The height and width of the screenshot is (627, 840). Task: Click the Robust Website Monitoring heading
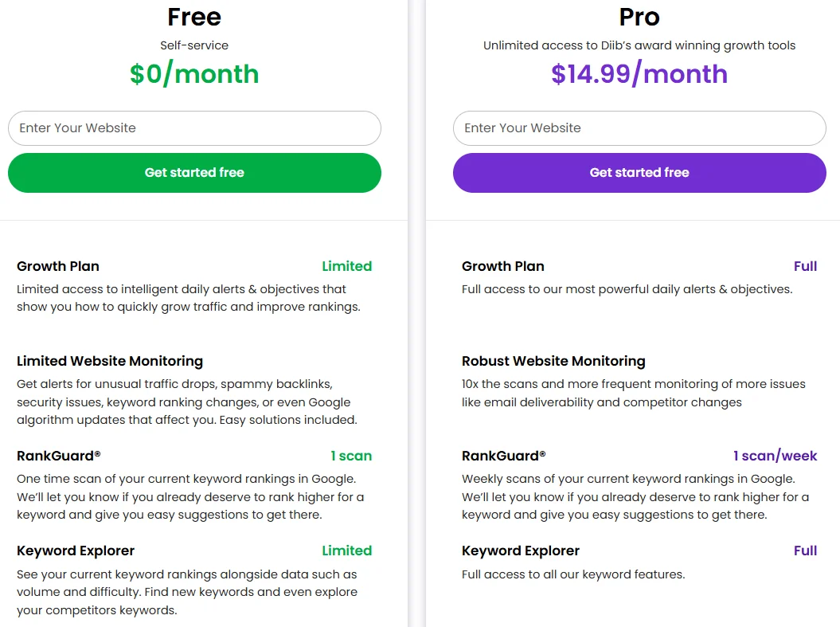click(x=553, y=361)
